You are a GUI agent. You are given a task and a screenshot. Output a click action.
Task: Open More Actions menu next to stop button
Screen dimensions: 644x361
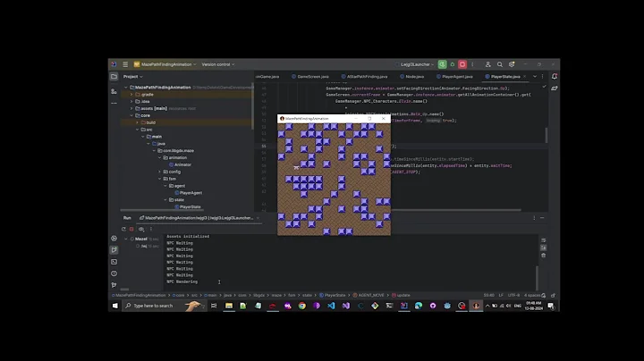point(472,64)
